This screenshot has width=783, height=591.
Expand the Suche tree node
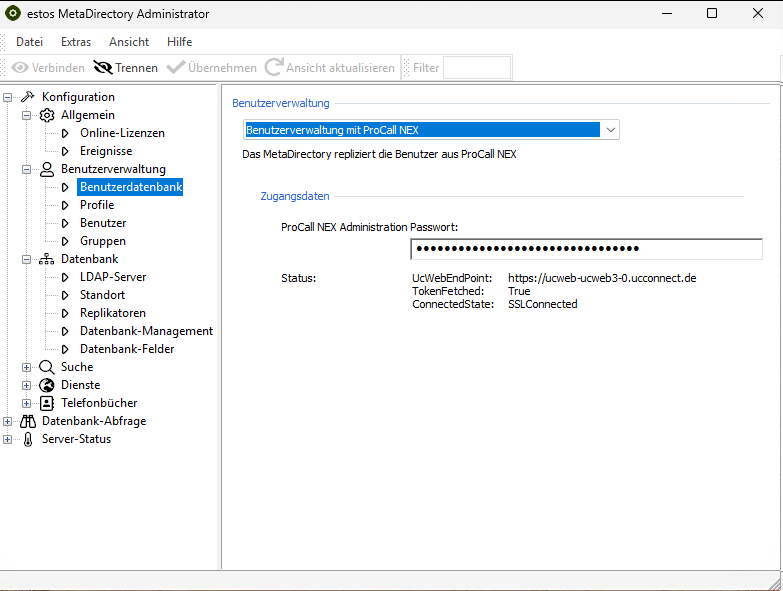click(x=27, y=367)
